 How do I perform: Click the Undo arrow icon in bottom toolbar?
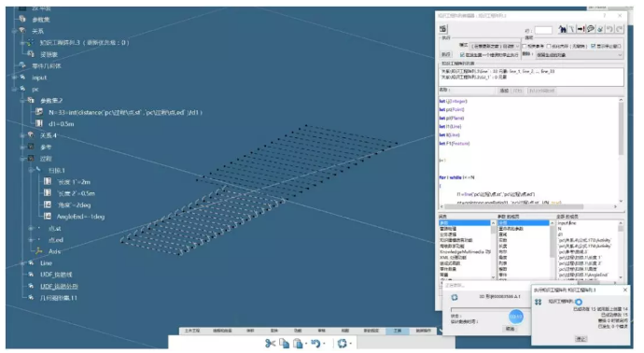tap(315, 343)
